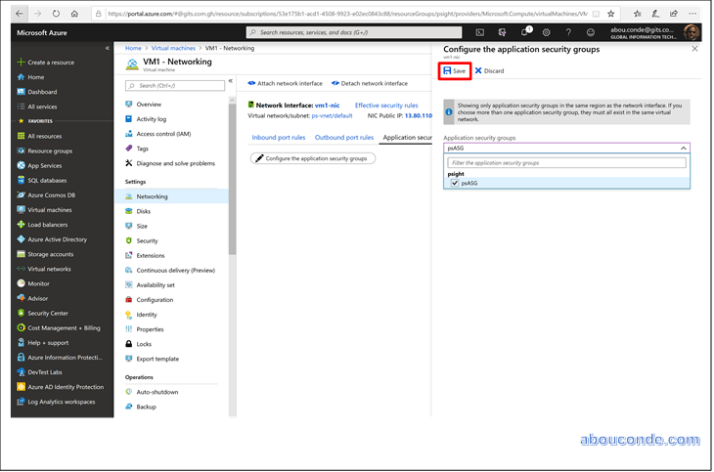The image size is (714, 472).
Task: Click Configure the application security groups button
Action: pos(313,158)
